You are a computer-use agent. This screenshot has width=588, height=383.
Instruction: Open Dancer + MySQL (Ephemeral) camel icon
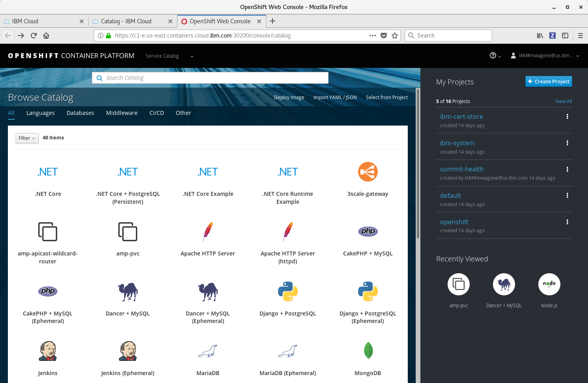tap(208, 291)
